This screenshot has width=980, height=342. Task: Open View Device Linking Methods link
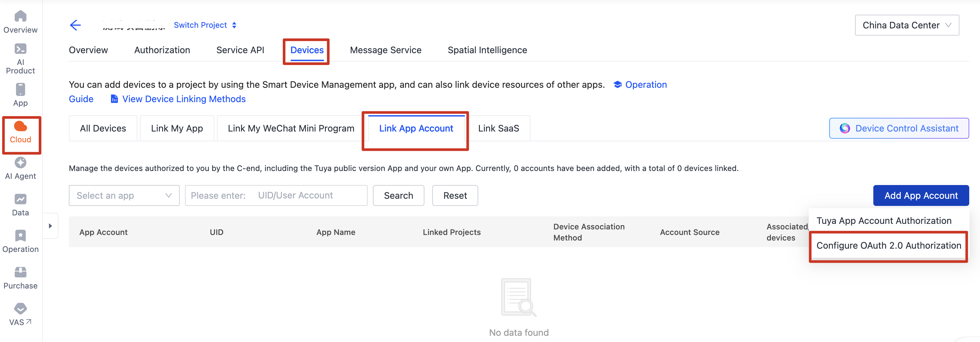(183, 99)
